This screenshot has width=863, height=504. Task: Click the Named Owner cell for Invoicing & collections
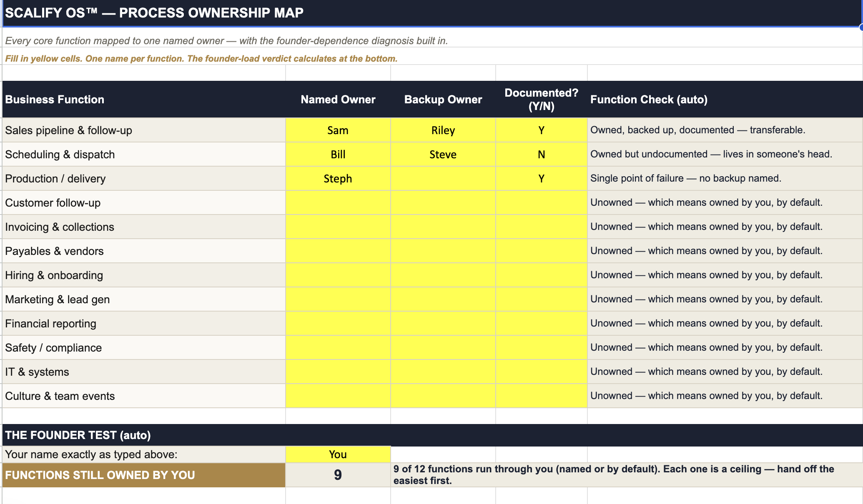pos(338,227)
